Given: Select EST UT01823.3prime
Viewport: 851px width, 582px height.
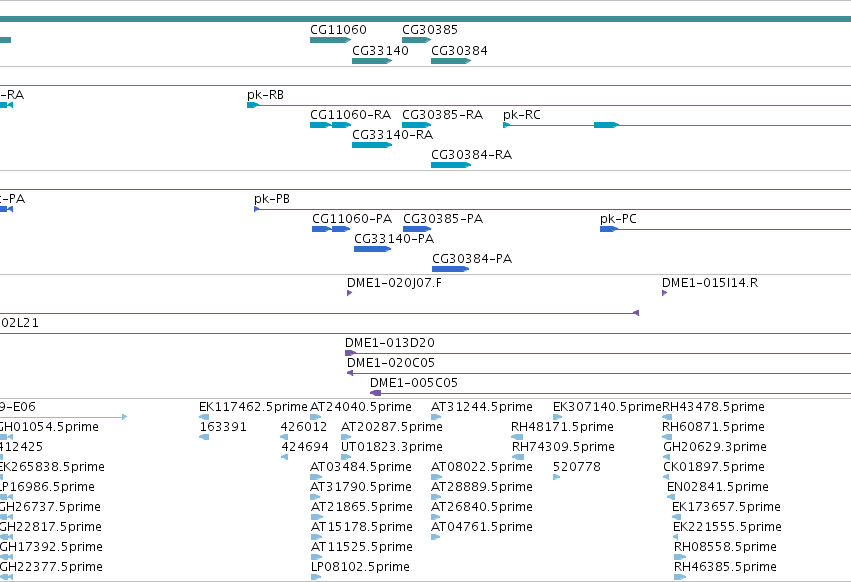Looking at the screenshot, I should click(x=346, y=458).
